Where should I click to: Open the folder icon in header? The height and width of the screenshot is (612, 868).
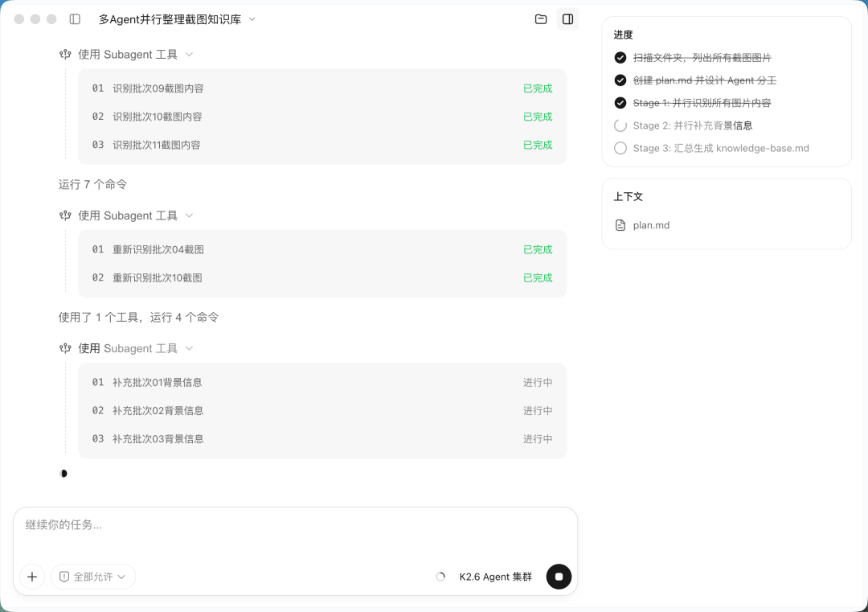pos(541,19)
